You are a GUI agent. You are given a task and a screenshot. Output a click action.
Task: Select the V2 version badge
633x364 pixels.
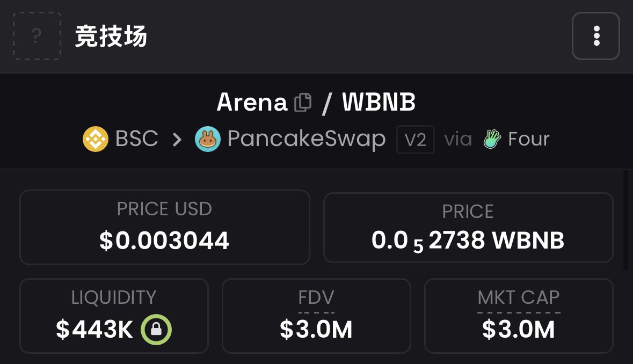416,140
